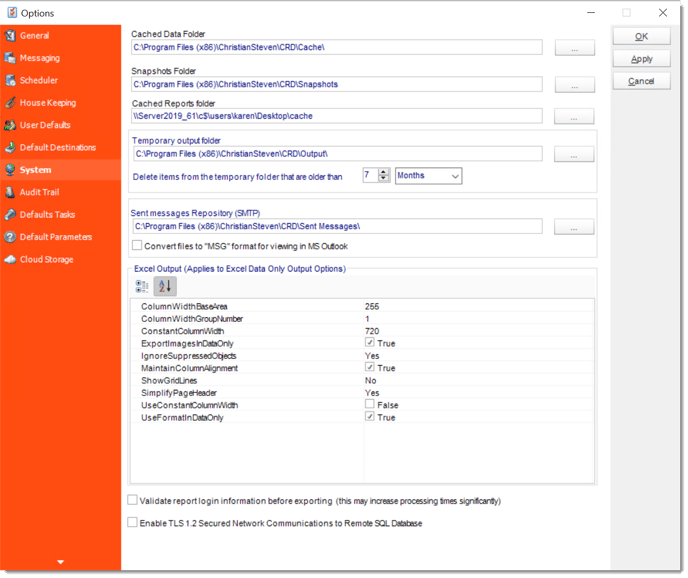
Task: Click the Temporary output folder path field
Action: pyautogui.click(x=337, y=154)
